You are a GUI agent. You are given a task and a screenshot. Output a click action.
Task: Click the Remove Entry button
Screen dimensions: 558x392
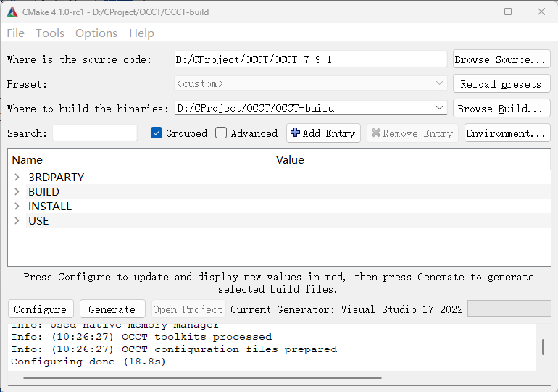tap(412, 133)
